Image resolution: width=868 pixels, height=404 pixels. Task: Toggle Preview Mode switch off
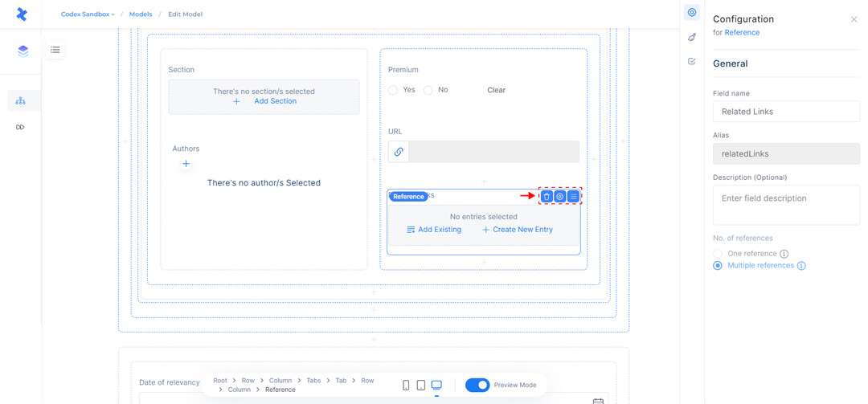(x=477, y=386)
